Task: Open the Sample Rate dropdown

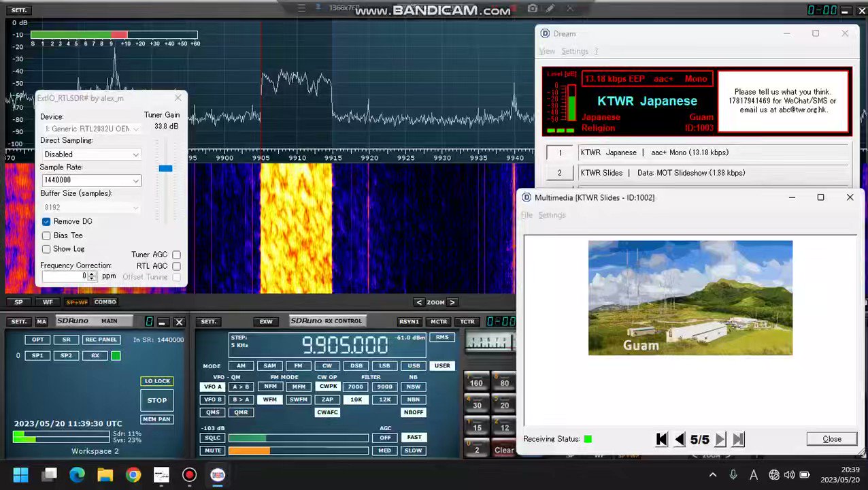Action: 91,180
